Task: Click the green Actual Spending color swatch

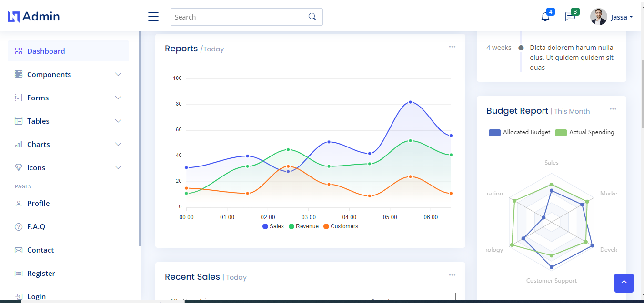Action: 562,132
